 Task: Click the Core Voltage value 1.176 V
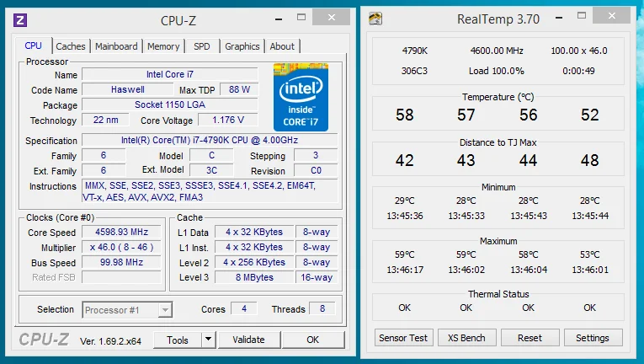228,120
